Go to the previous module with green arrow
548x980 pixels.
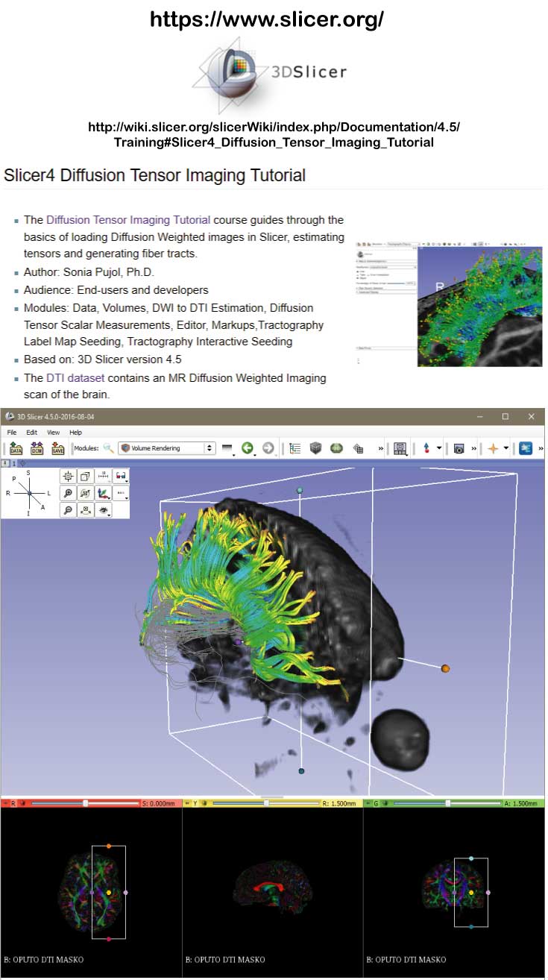[248, 448]
